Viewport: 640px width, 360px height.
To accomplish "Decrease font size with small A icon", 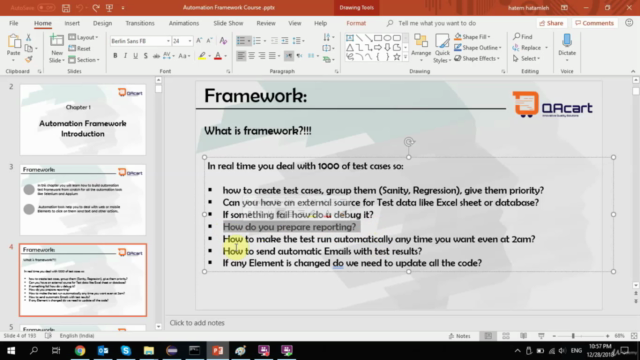I will [x=209, y=41].
